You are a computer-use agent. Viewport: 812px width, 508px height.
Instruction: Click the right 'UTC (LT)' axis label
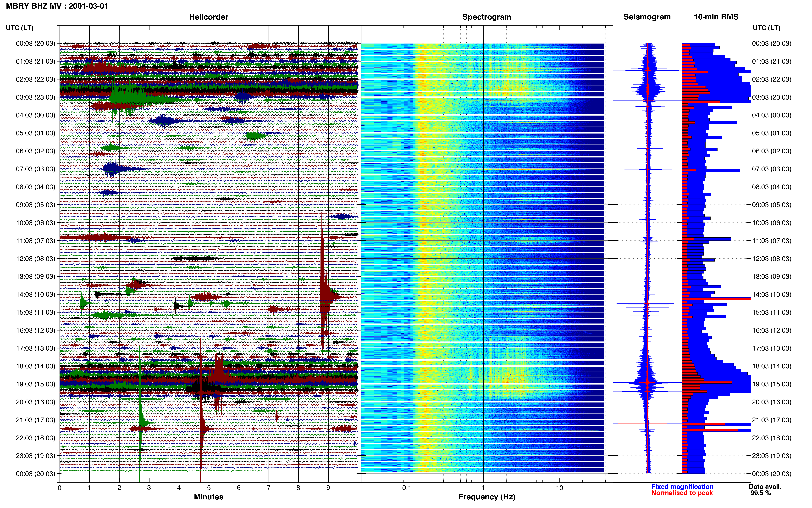766,28
